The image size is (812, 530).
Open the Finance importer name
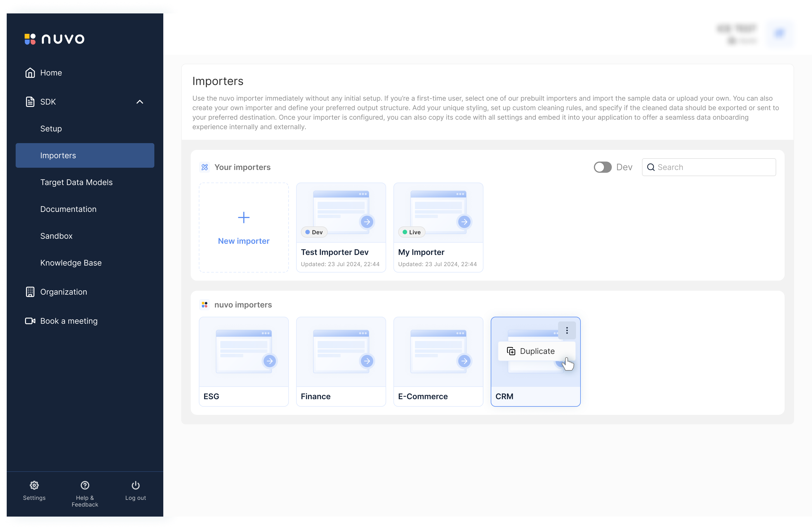pos(316,396)
